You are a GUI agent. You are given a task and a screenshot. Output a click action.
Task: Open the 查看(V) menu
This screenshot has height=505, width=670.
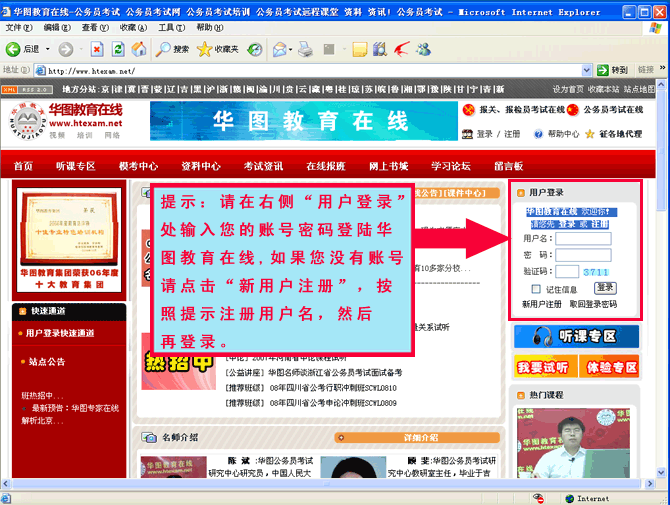(95, 28)
